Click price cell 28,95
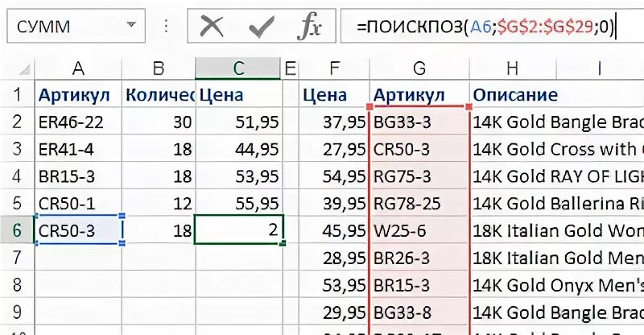 coord(334,258)
